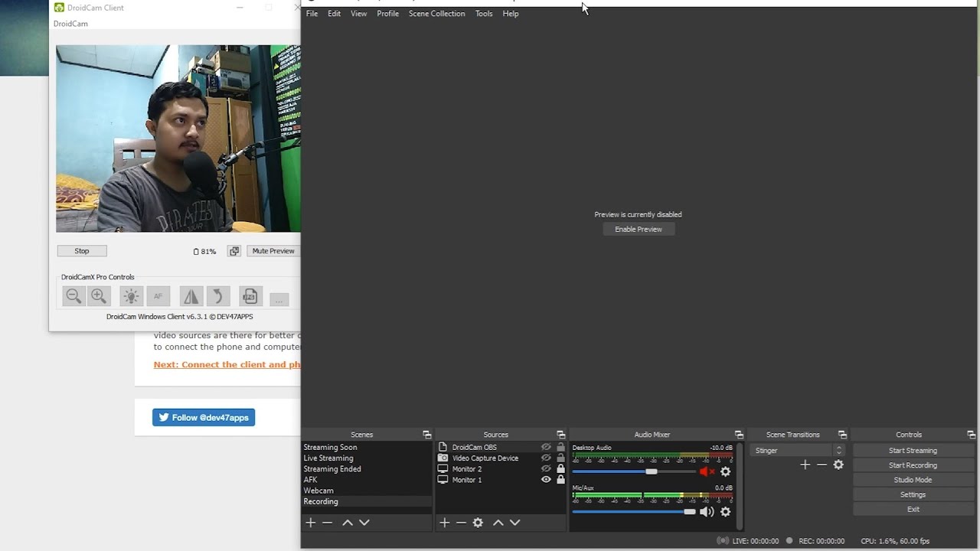Add a new source with plus icon
The image size is (980, 551).
(x=444, y=523)
